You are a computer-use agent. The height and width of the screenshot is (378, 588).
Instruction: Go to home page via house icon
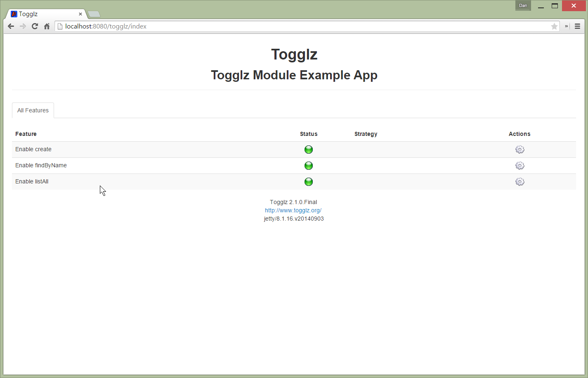[47, 26]
